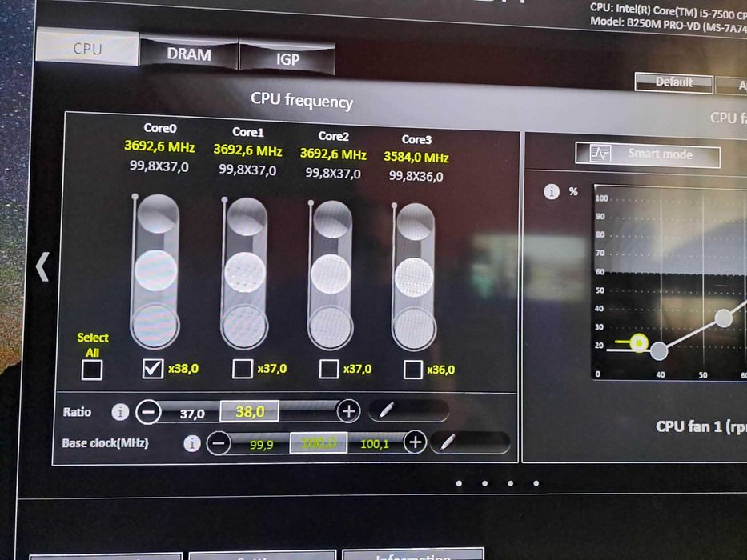
Task: Click the Core2 frequency slider
Action: click(330, 275)
